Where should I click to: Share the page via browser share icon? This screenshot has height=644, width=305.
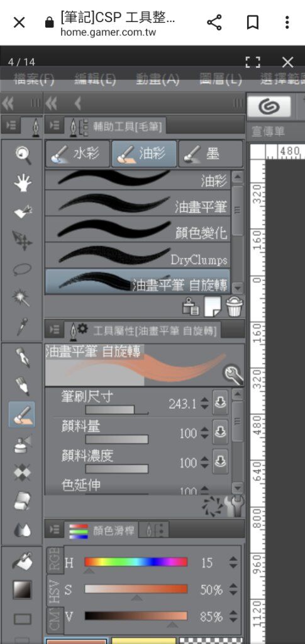point(214,22)
